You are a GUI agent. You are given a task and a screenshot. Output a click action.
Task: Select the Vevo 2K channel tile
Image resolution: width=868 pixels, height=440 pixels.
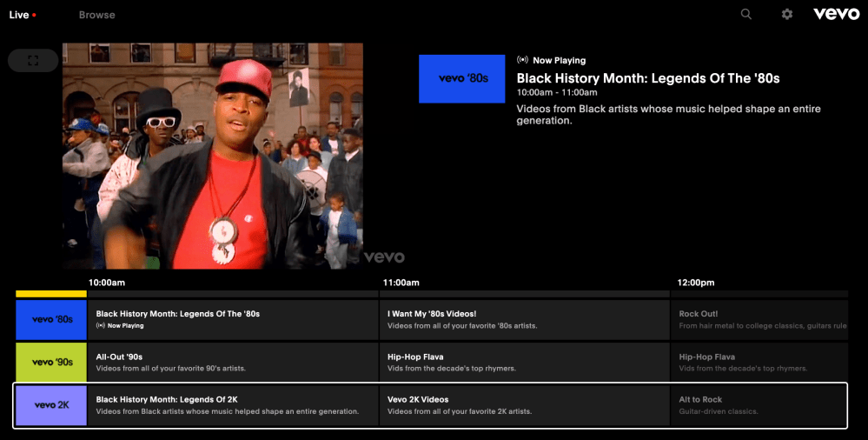[x=51, y=404]
